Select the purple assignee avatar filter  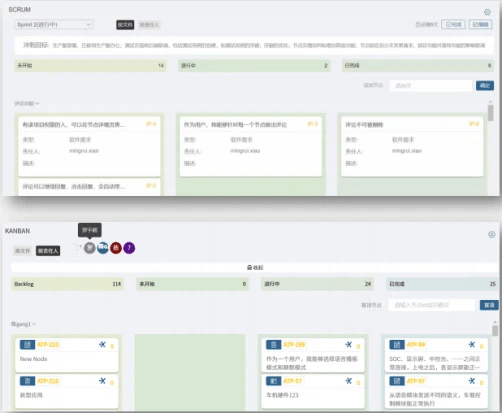coord(129,248)
